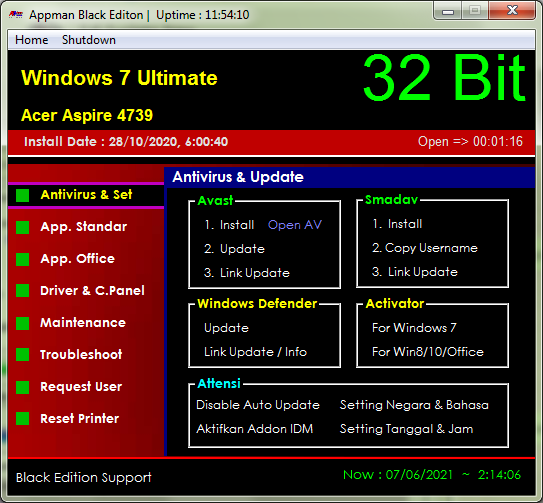
Task: Click Windows 7 Ultimate label
Action: click(x=119, y=77)
